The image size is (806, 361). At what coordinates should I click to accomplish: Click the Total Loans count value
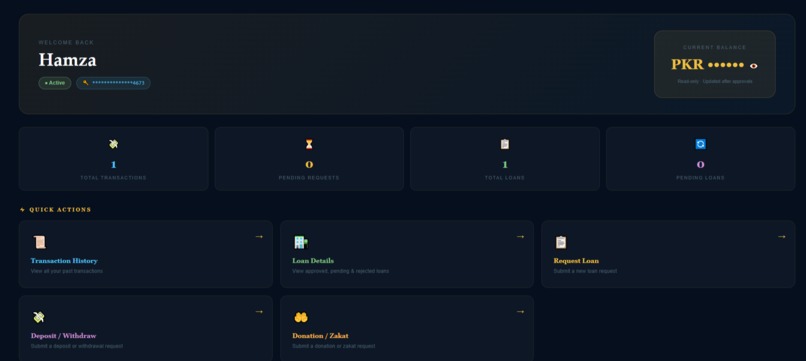[505, 165]
